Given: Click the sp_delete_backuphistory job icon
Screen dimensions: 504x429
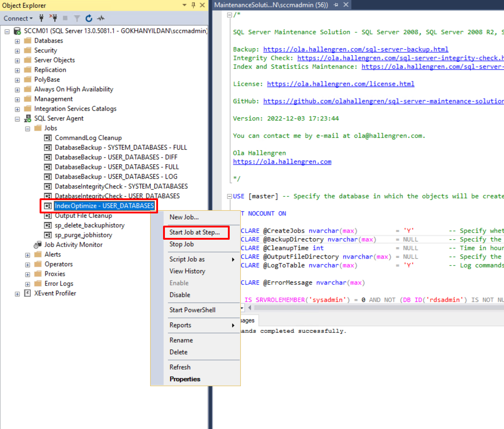Looking at the screenshot, I should pyautogui.click(x=48, y=225).
